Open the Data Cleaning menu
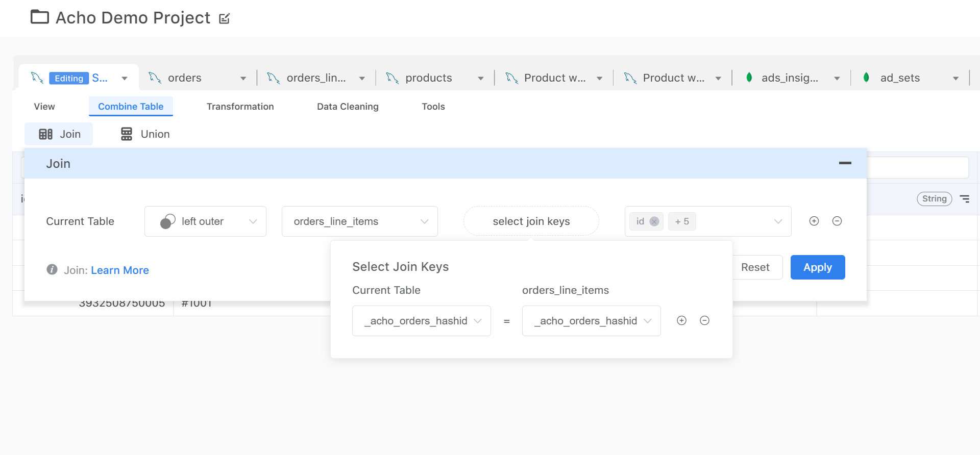 [x=348, y=107]
